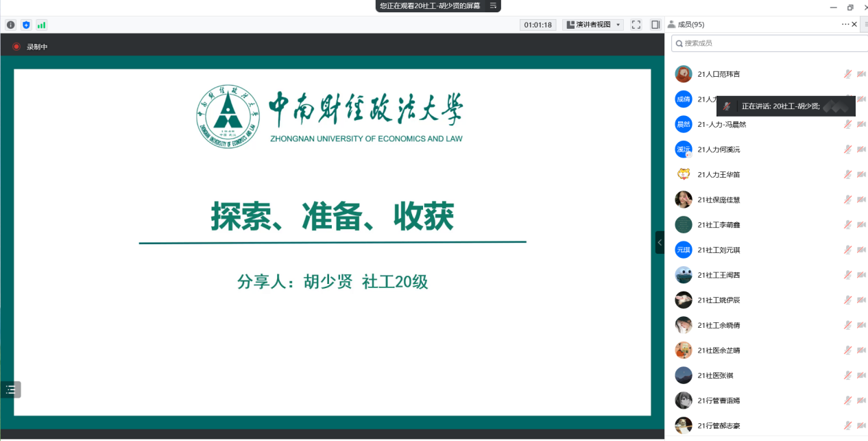Toggle microphone for 21社工刘元琪

click(x=847, y=250)
